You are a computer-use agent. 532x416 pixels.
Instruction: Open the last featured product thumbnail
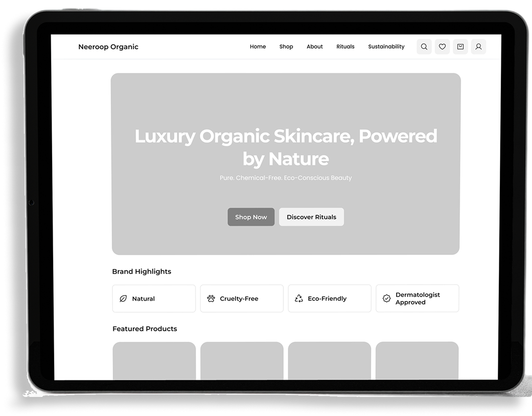[417, 361]
